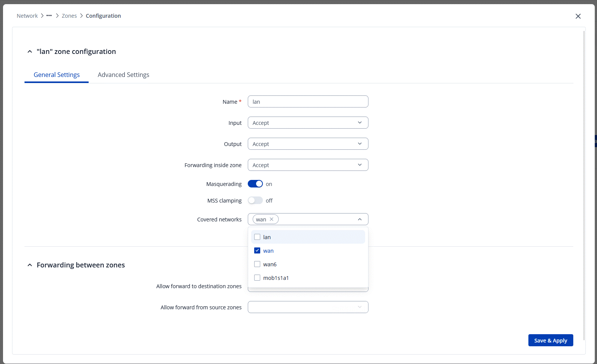This screenshot has height=364, width=597.
Task: Click the breadcrumb ellipsis icon
Action: [x=49, y=16]
